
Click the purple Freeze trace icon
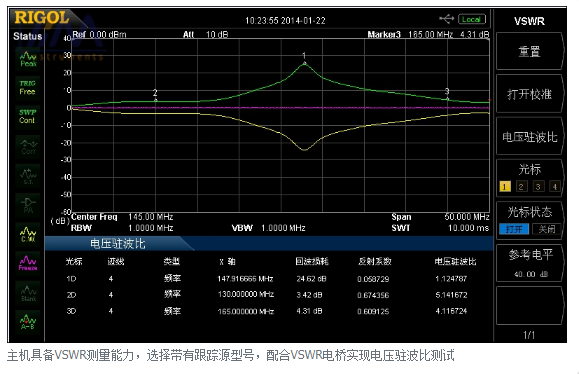[28, 263]
